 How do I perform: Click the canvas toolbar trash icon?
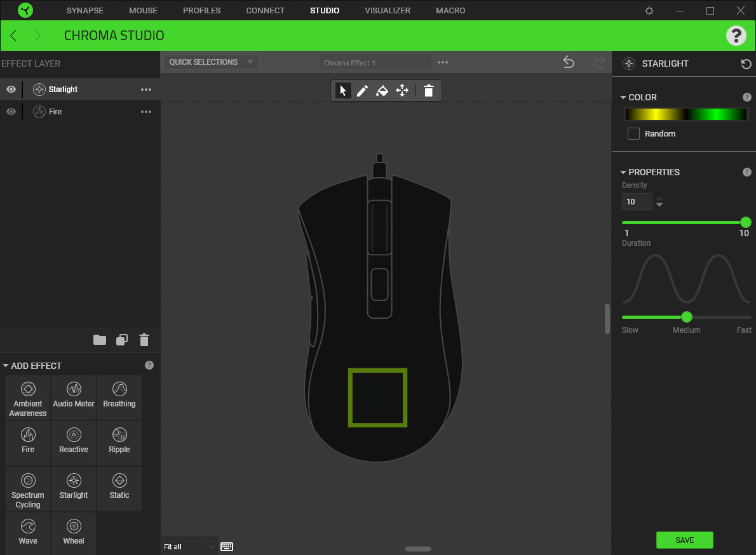click(x=429, y=90)
